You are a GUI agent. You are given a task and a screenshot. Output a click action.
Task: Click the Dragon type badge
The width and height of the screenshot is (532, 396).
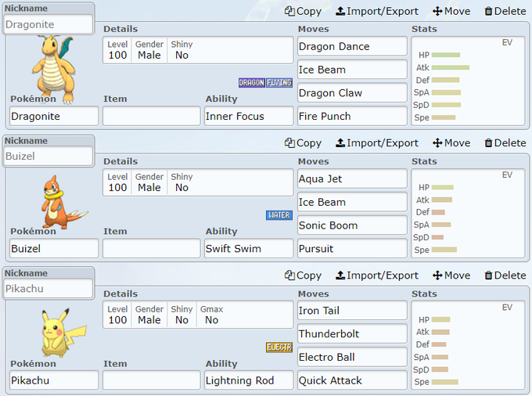click(x=251, y=82)
